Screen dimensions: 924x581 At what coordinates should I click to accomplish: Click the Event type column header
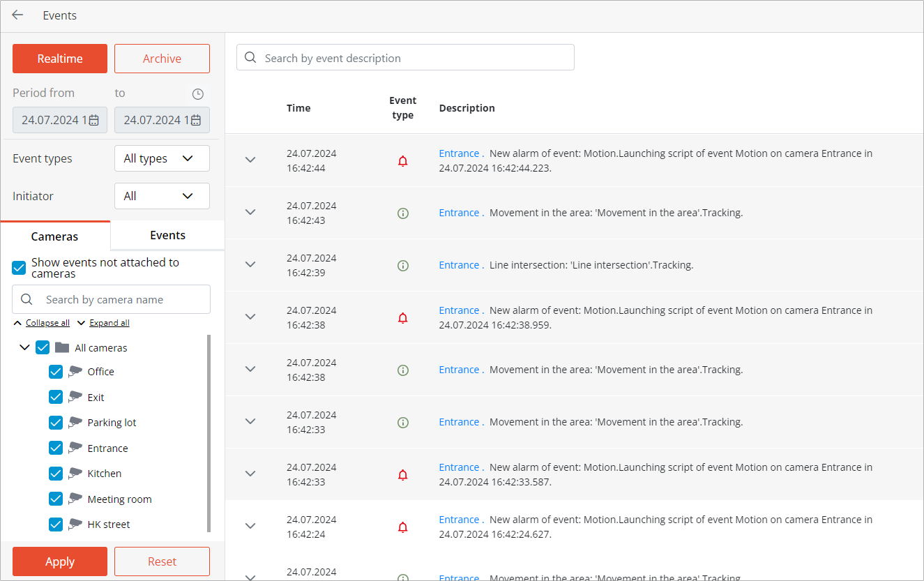click(x=402, y=108)
